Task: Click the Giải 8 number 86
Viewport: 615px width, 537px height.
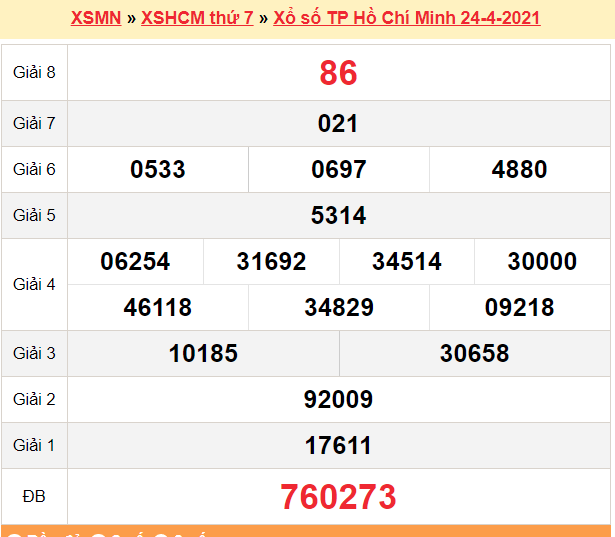Action: click(338, 73)
